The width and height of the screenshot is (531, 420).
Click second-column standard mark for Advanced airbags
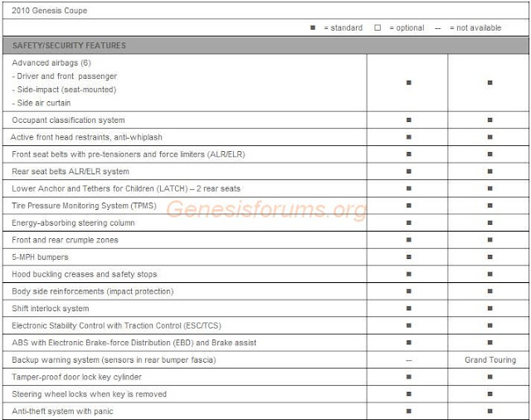click(x=490, y=83)
